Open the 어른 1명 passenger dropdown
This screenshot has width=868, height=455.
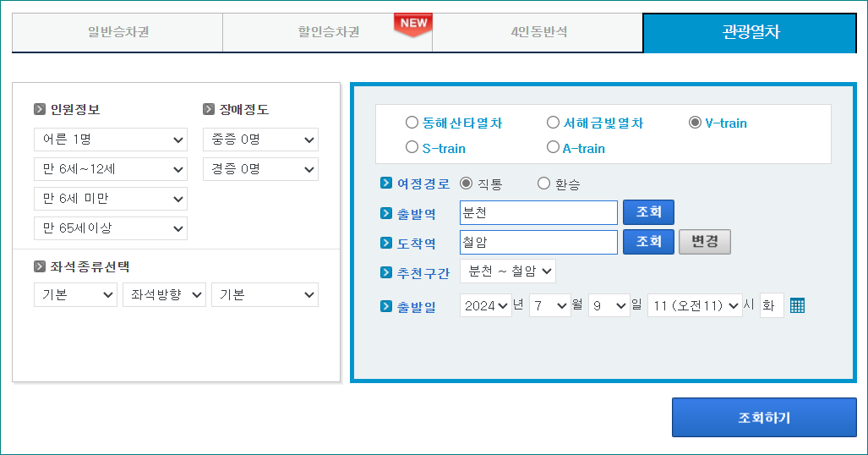[x=111, y=140]
